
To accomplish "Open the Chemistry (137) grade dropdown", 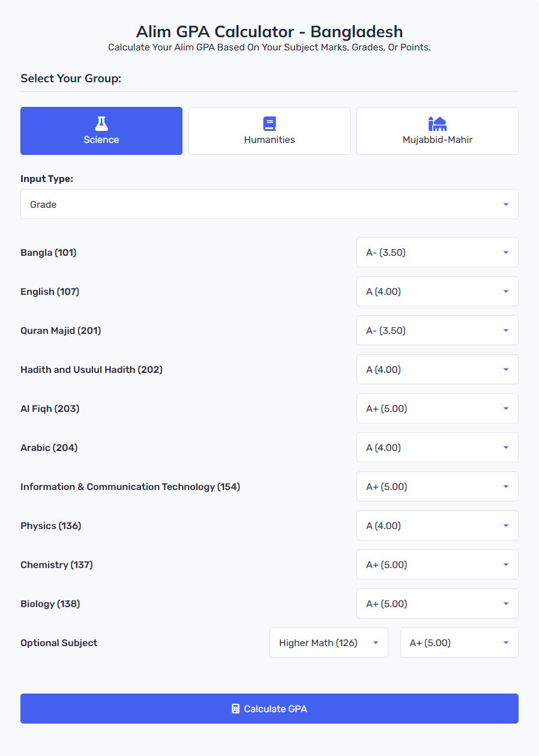I will click(x=438, y=564).
